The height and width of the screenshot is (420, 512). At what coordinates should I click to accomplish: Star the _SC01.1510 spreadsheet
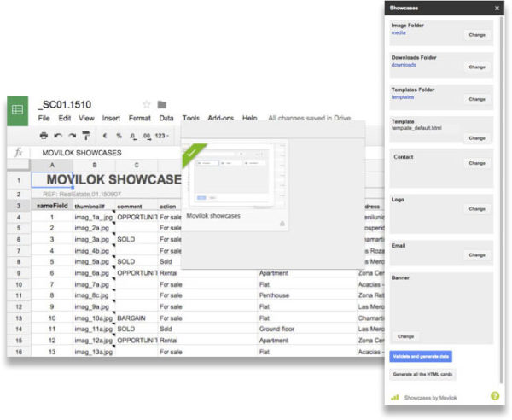147,104
